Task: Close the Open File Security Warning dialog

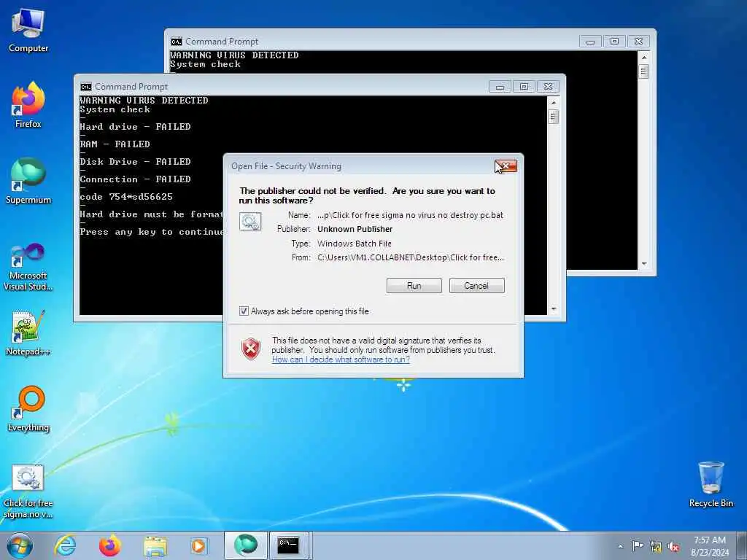Action: (506, 166)
